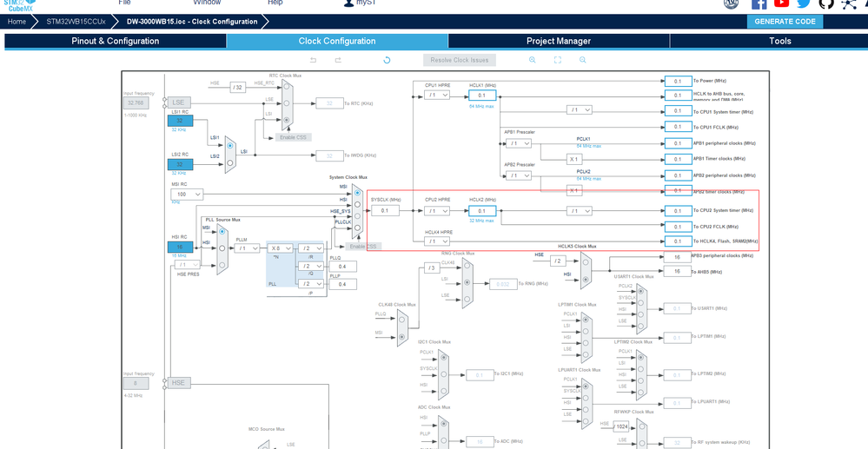This screenshot has width=868, height=449.
Task: Open the CPU1 HPRE dropdown
Action: click(437, 96)
